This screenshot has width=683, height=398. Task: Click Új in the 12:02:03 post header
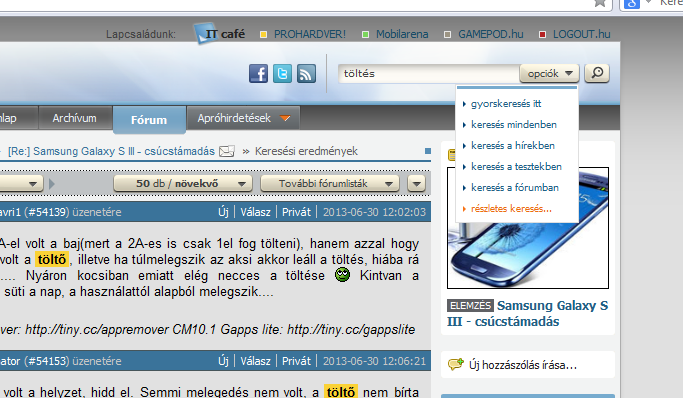coord(223,212)
